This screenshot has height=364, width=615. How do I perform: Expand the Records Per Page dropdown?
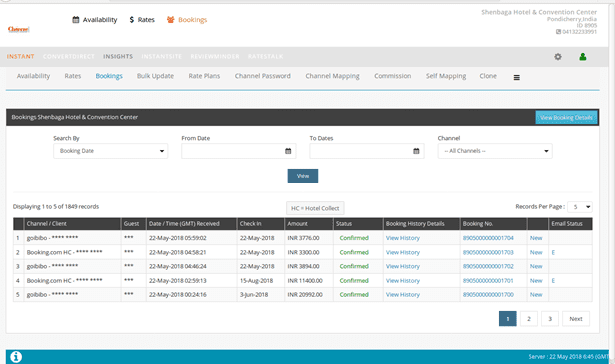580,207
